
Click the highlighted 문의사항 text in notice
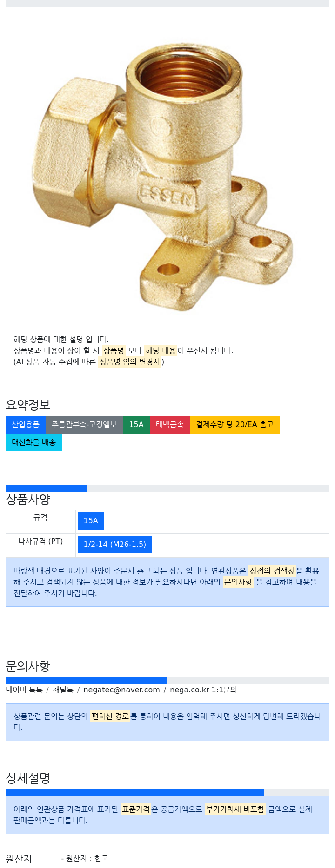(x=238, y=582)
